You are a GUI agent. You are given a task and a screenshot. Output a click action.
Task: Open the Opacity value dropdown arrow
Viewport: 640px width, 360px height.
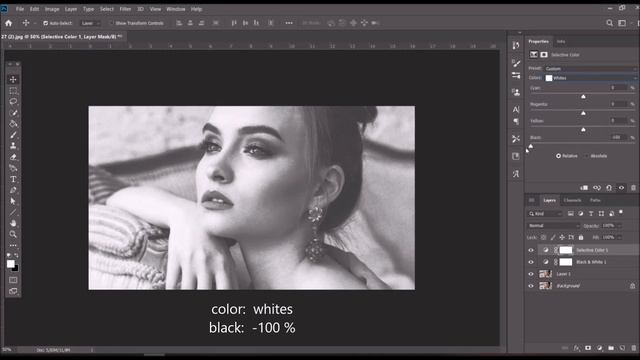pos(619,226)
